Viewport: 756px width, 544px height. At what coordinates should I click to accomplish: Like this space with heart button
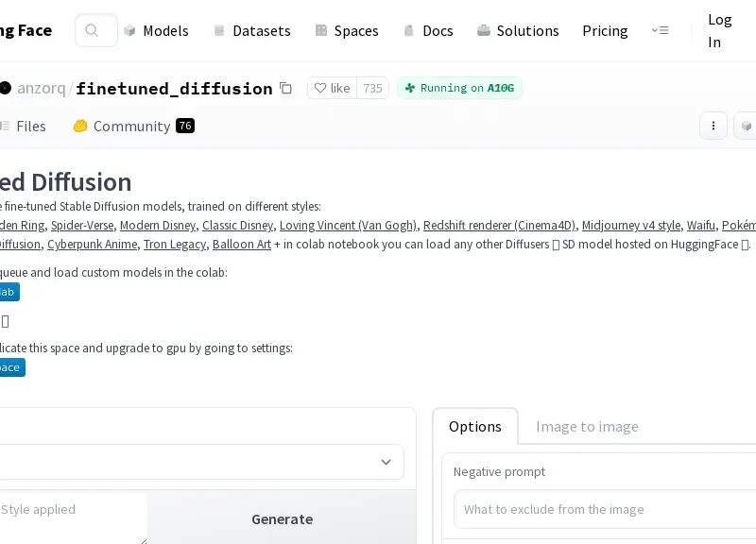pyautogui.click(x=333, y=88)
